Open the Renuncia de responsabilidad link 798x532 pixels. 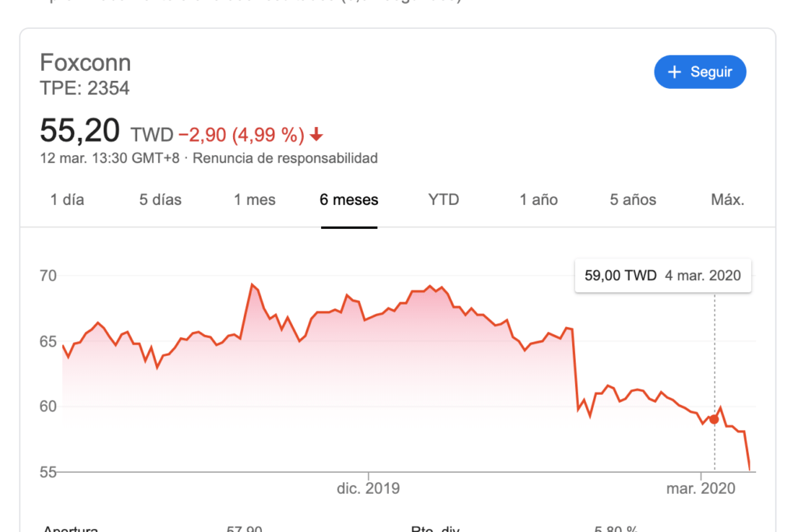pos(285,158)
